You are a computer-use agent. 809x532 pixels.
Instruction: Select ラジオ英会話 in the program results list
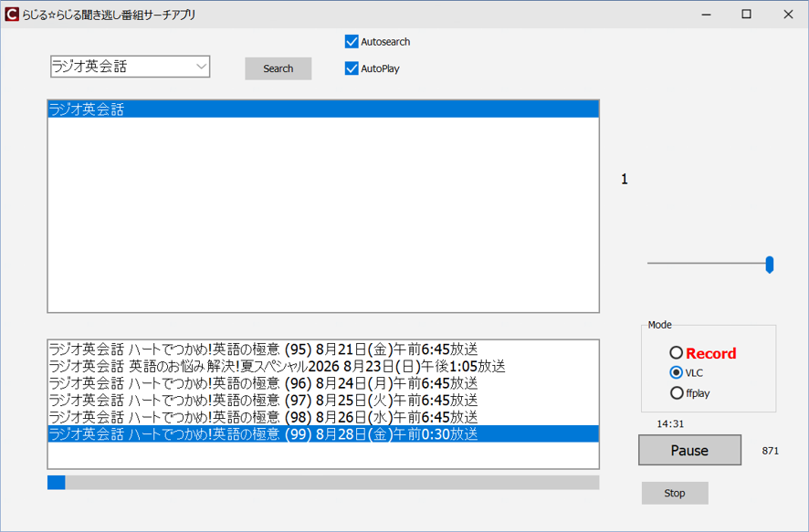[x=323, y=110]
